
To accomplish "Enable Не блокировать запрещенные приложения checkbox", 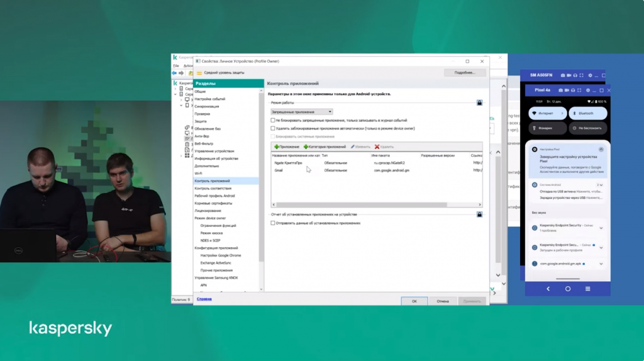I will [273, 120].
